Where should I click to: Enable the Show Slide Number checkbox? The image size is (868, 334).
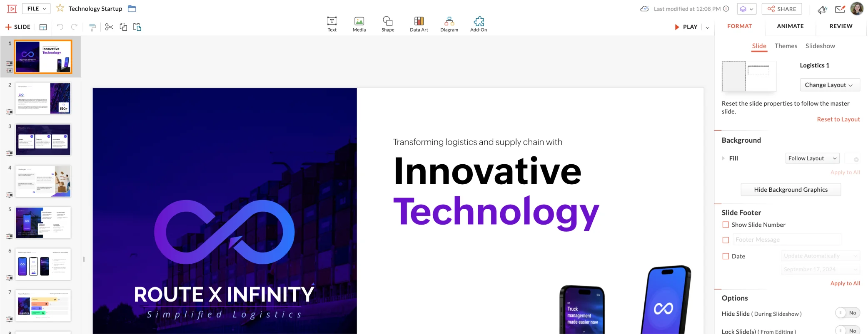pyautogui.click(x=726, y=225)
